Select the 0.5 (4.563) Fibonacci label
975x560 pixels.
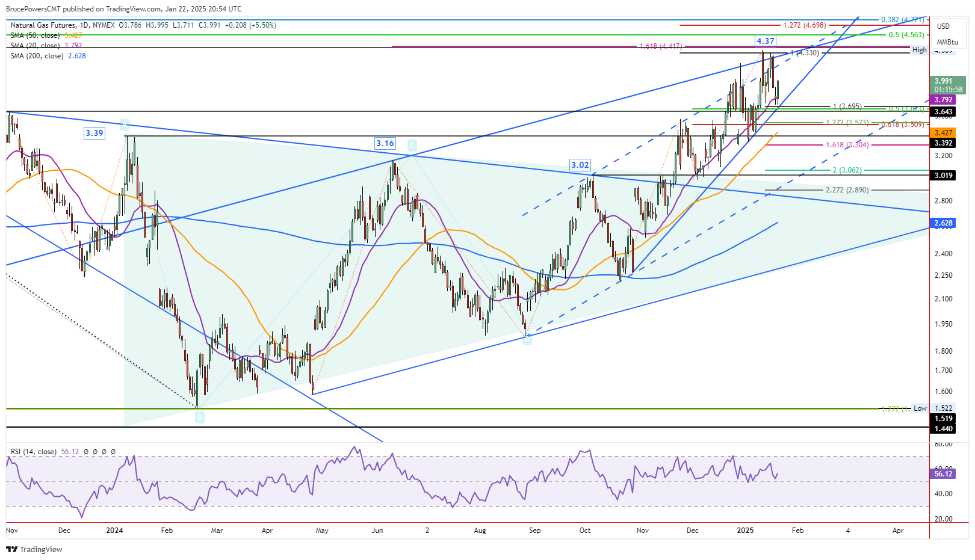pos(906,35)
